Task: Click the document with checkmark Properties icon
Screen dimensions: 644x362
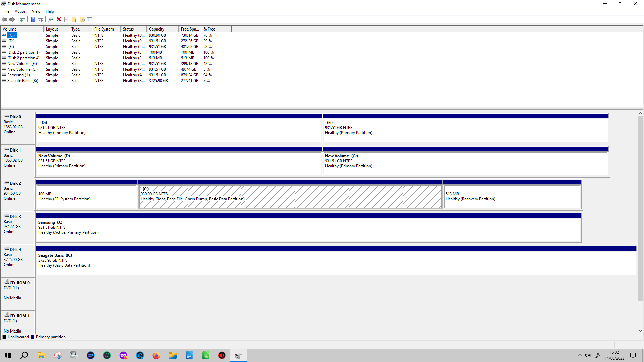Action: 66,19
